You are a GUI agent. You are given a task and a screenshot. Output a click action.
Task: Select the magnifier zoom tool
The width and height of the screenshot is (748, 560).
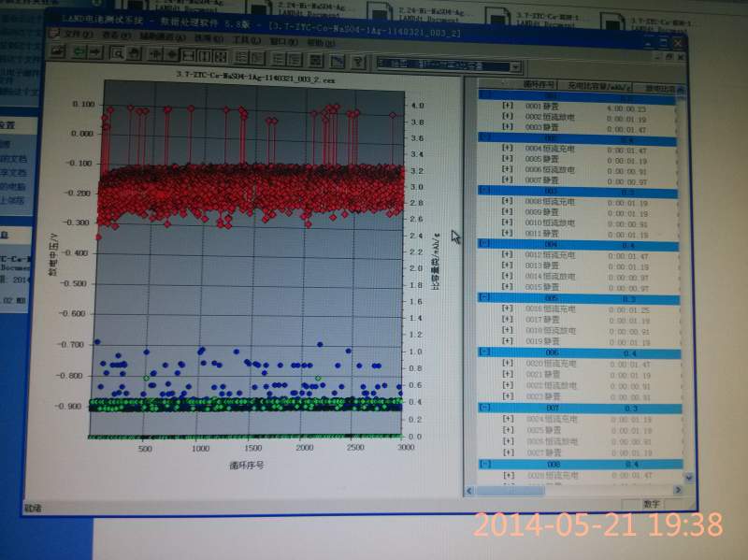117,53
